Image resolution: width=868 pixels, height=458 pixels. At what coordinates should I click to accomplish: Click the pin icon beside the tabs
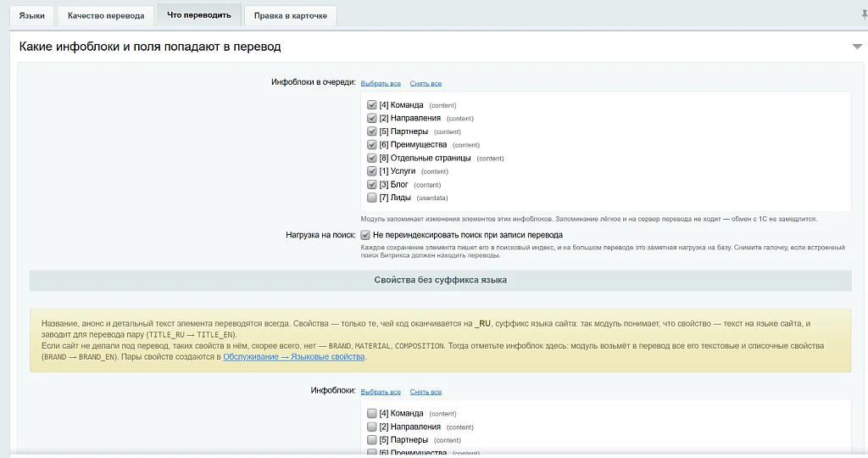pos(864,15)
